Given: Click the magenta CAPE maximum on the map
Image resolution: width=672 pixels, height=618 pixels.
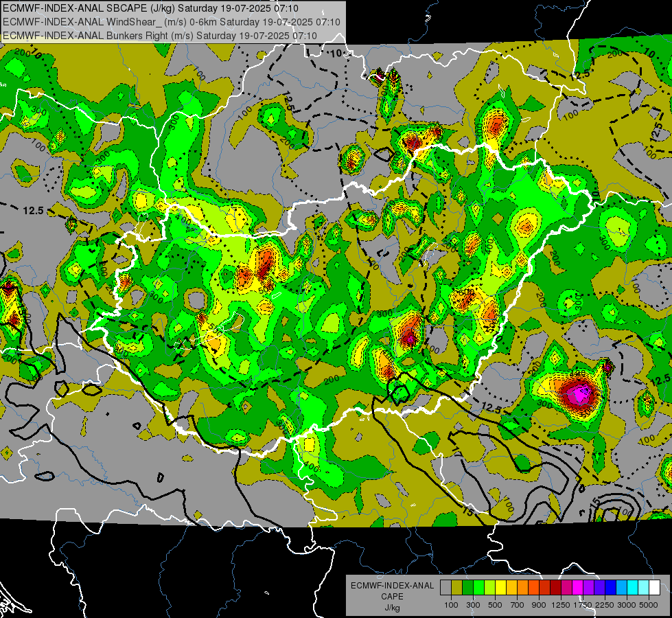Looking at the screenshot, I should point(581,393).
